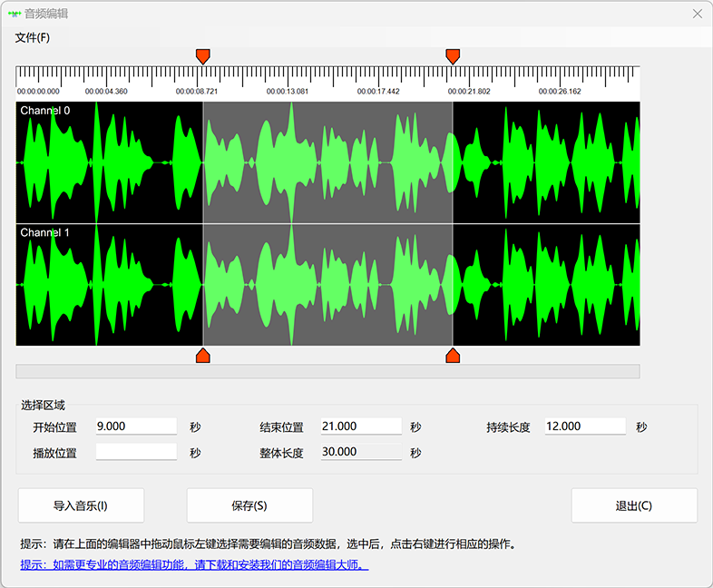Click the Channel 1 waveform label
Image resolution: width=713 pixels, height=588 pixels.
tap(45, 233)
